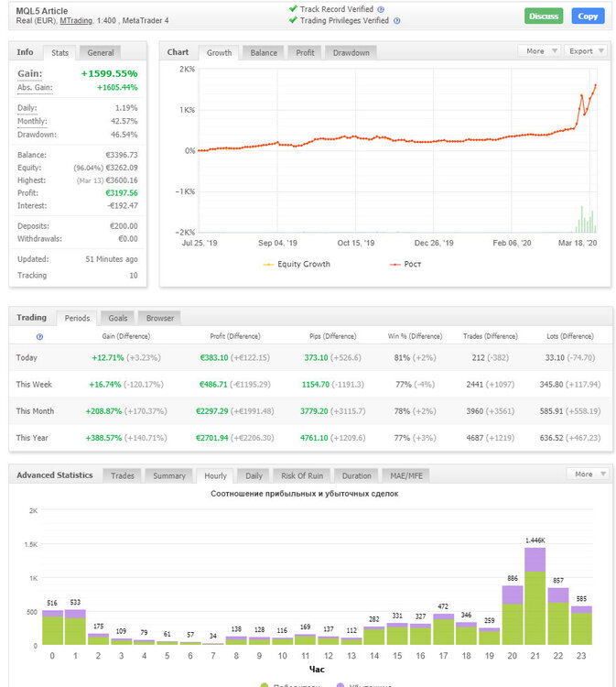Toggle the Рост legend entry
The image size is (616, 687).
click(x=405, y=264)
